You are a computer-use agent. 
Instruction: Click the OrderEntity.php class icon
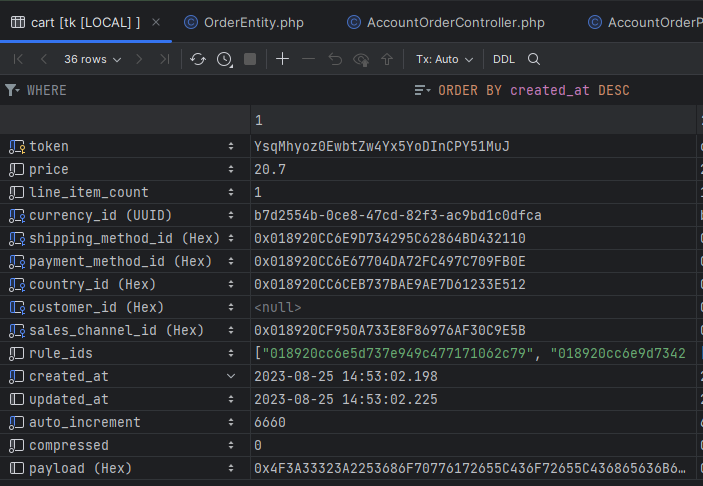click(191, 22)
